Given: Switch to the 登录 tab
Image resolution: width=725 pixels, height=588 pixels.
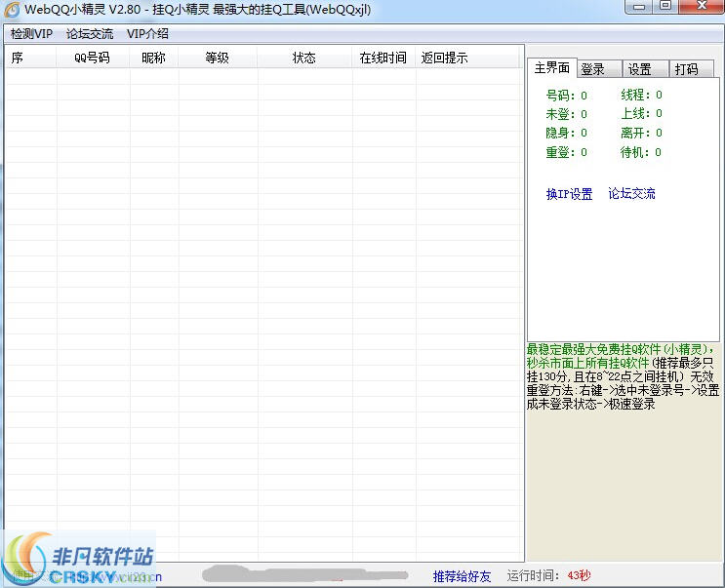Looking at the screenshot, I should tap(599, 69).
